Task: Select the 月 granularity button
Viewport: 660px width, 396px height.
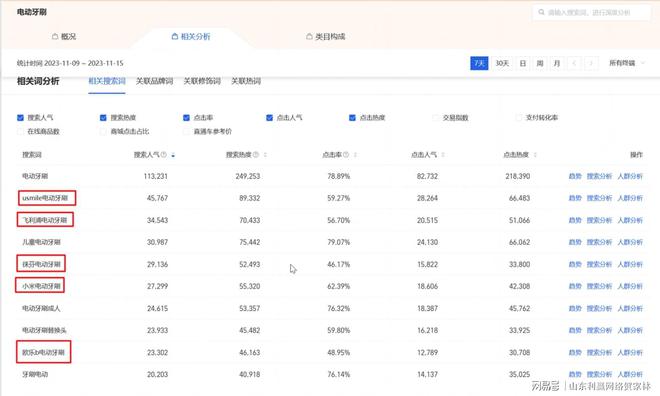Action: click(x=557, y=63)
